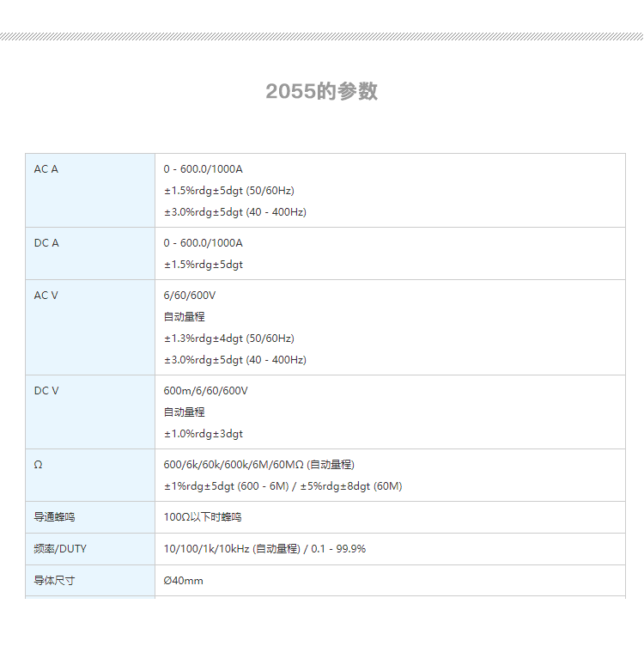Click the DC A value "0 - 600.0/1000A"
This screenshot has height=665, width=644.
click(x=204, y=243)
